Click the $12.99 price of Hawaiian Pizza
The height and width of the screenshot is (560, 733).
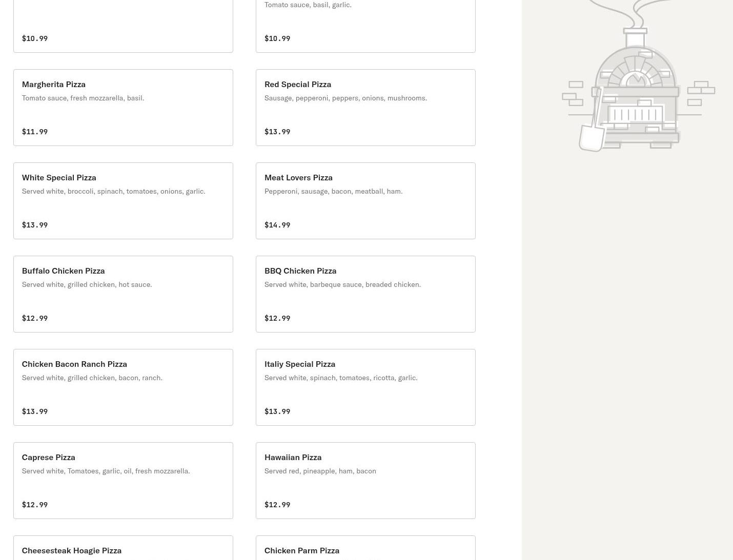tap(277, 505)
